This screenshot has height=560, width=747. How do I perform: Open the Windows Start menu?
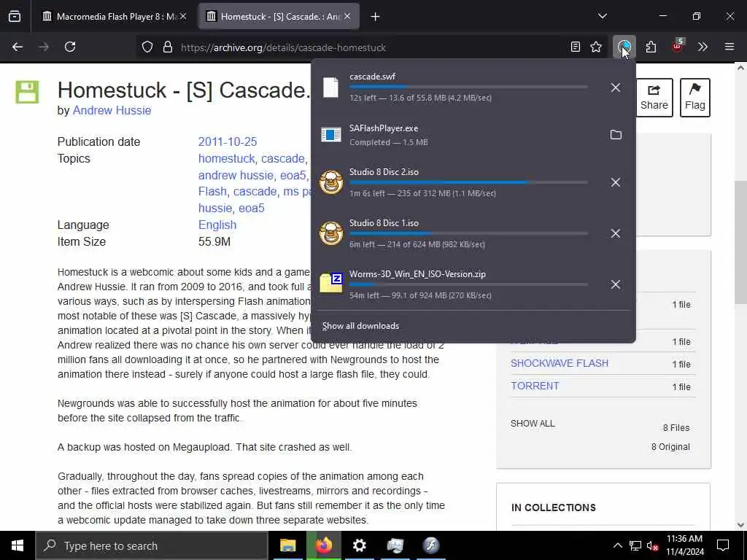(18, 545)
